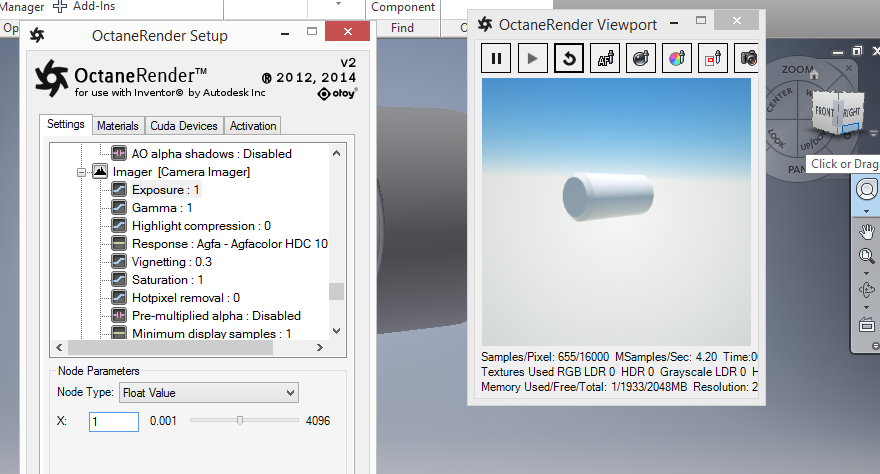Click the float icon beside Vignetting
Viewport: 880px width, 474px height.
pos(118,261)
